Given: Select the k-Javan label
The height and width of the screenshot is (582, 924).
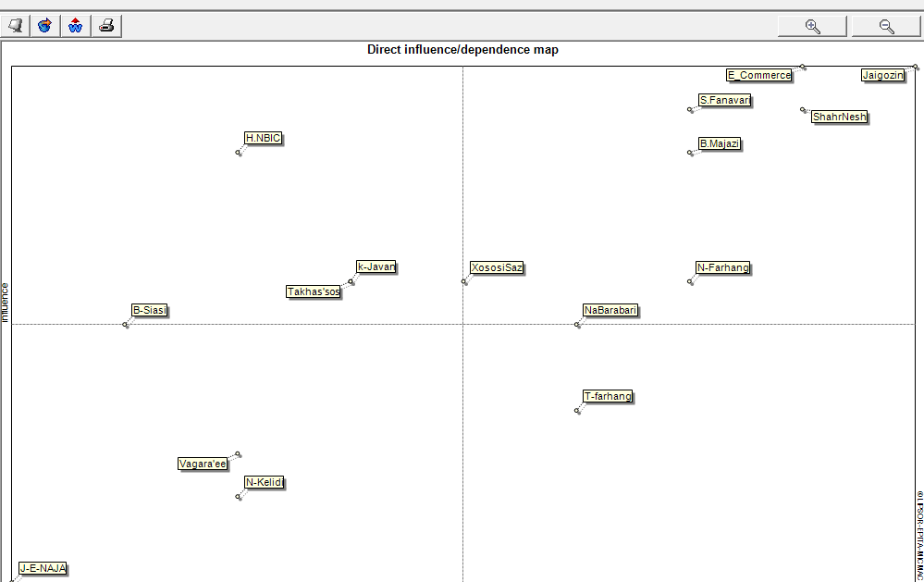Looking at the screenshot, I should pos(376,266).
